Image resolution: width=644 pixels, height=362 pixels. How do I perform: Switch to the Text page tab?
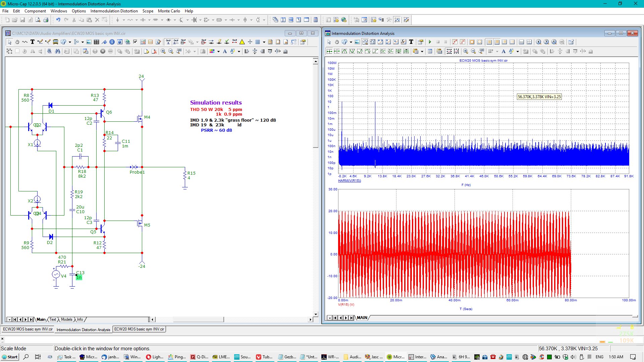coord(53,319)
